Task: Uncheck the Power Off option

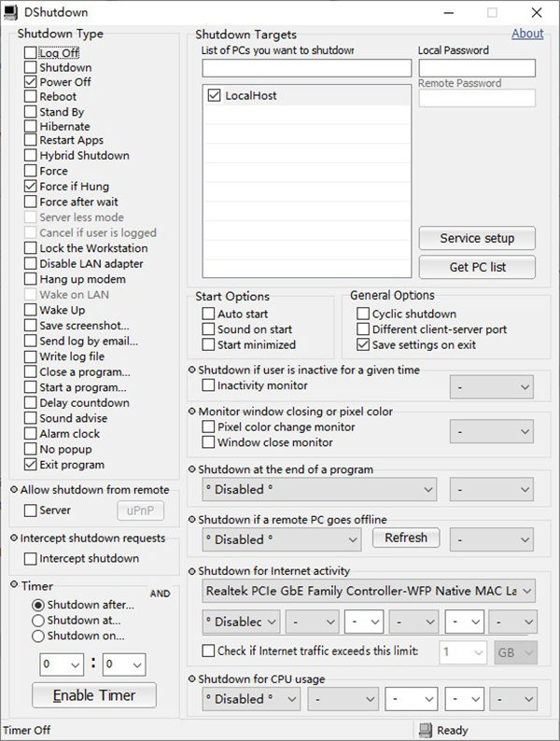Action: (x=31, y=82)
